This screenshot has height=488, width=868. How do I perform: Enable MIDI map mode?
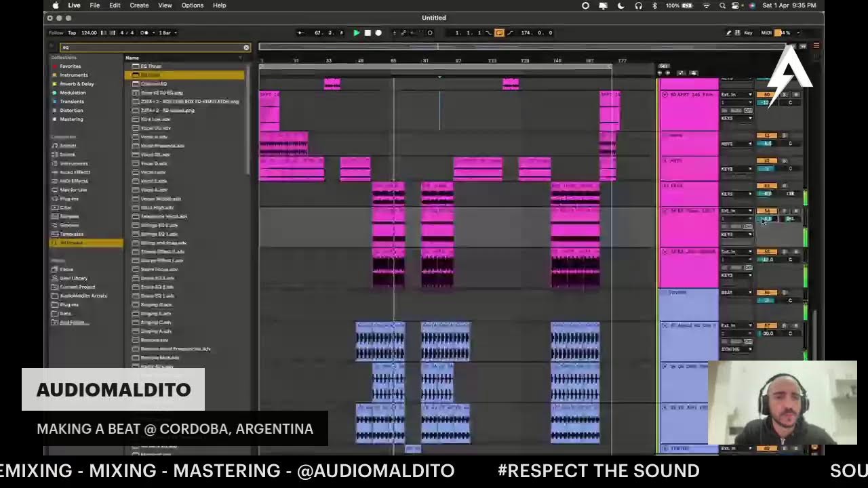[766, 33]
